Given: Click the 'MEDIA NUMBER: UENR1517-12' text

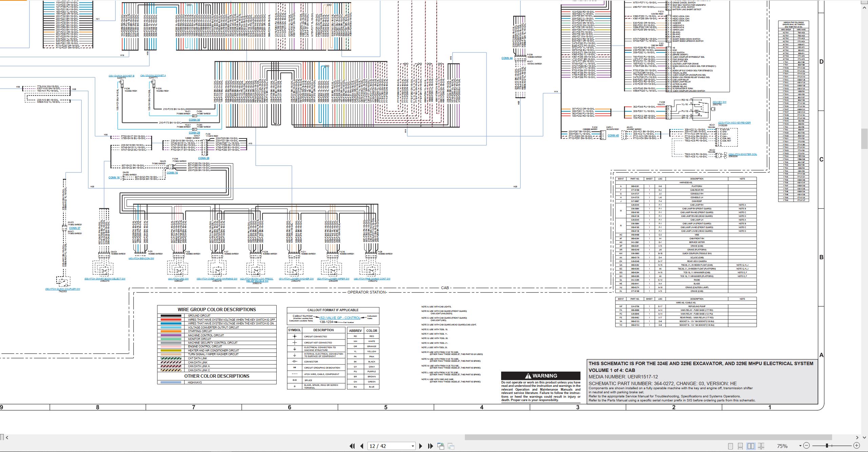Looking at the screenshot, I should pyautogui.click(x=623, y=377).
